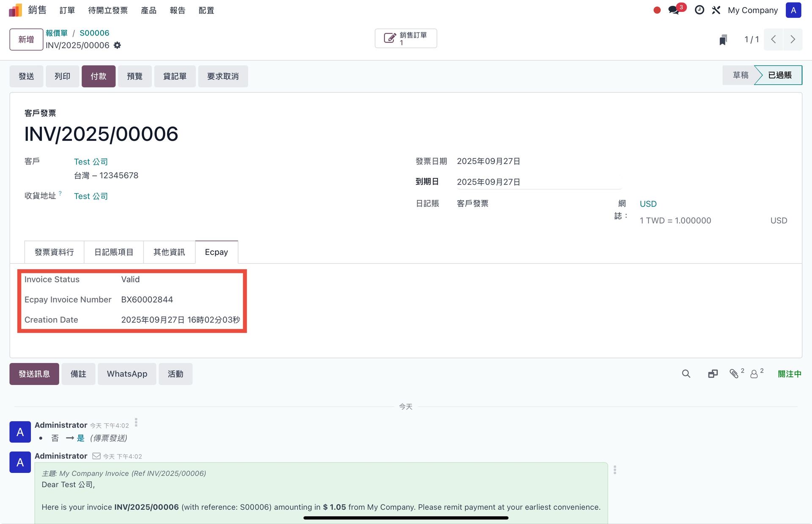This screenshot has height=524, width=812.
Task: Open the S00006 breadcrumb link
Action: (94, 33)
